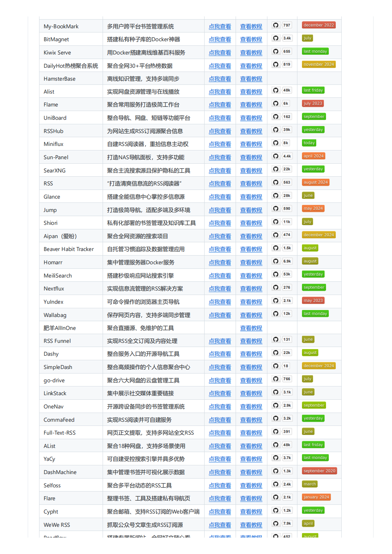The width and height of the screenshot is (392, 554).
Task: Open 查看教程 for HamsterBase
Action: (251, 79)
